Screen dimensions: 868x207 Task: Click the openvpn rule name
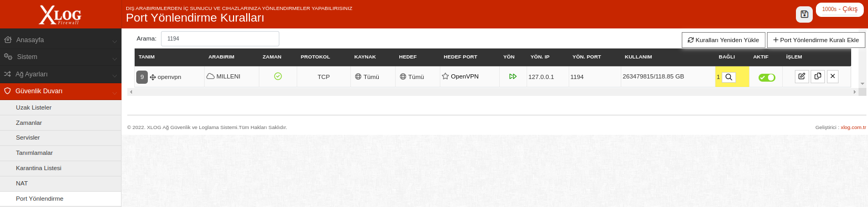[x=169, y=77]
